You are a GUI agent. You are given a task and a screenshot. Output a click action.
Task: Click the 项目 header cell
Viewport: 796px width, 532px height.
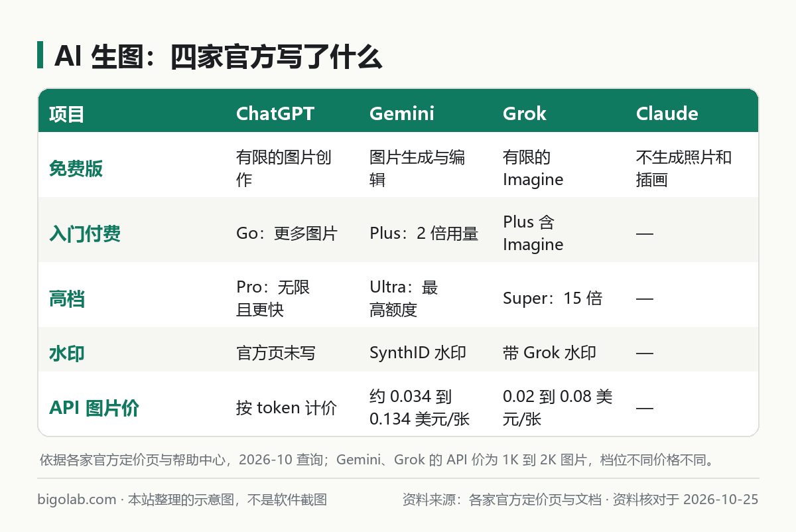click(x=67, y=114)
